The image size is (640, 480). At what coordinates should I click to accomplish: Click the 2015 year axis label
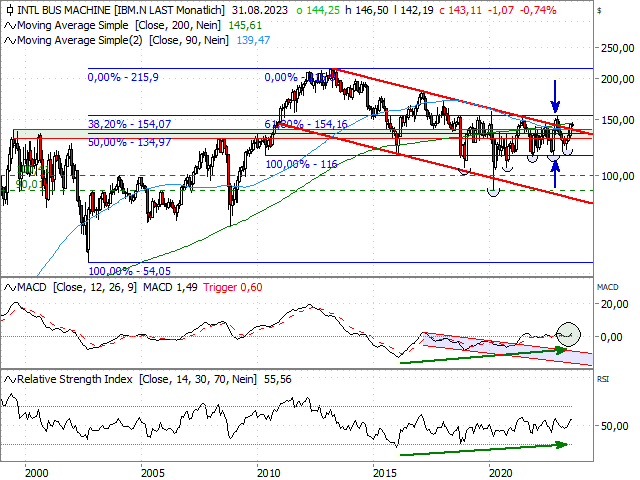coord(385,473)
